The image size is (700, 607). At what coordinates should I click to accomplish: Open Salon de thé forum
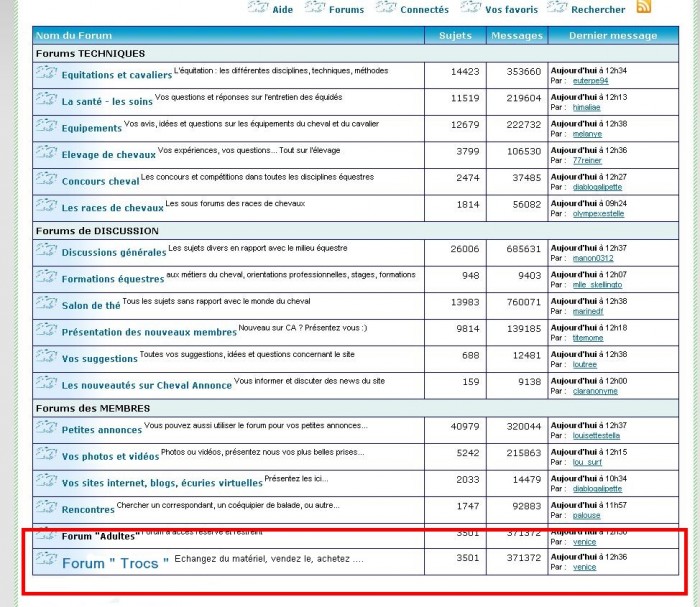click(x=91, y=306)
